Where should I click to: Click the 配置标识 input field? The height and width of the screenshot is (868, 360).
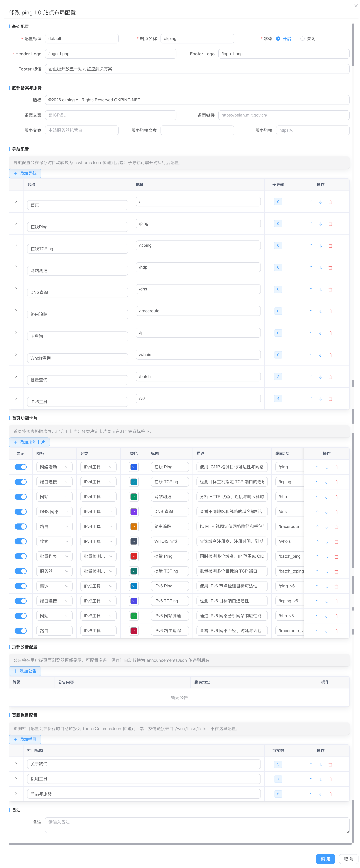82,39
